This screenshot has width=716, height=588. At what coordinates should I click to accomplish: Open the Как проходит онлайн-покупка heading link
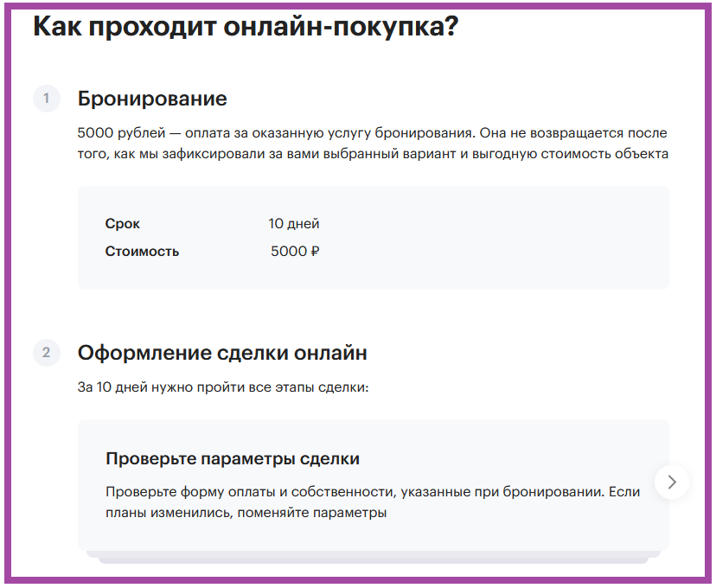click(x=242, y=28)
